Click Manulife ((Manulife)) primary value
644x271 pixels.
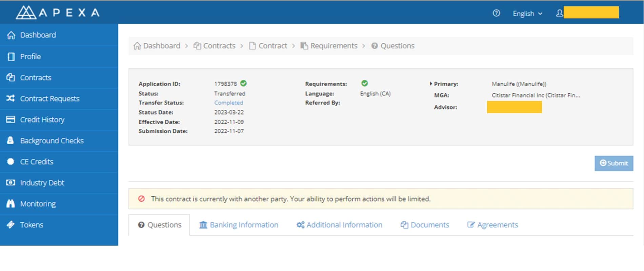519,84
